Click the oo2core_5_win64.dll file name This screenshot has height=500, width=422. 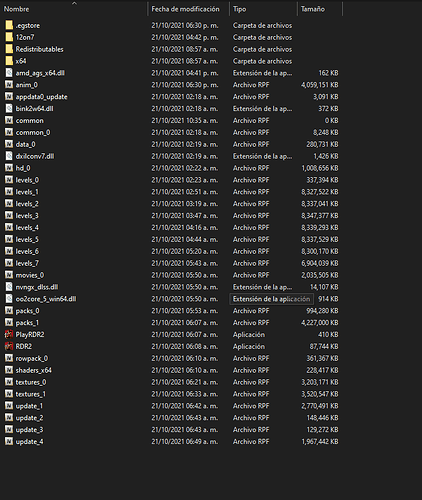(x=46, y=299)
